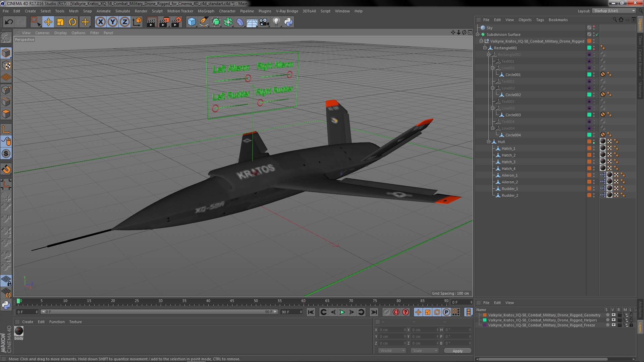Click Record Active Objects button
This screenshot has height=362, width=644.
387,312
